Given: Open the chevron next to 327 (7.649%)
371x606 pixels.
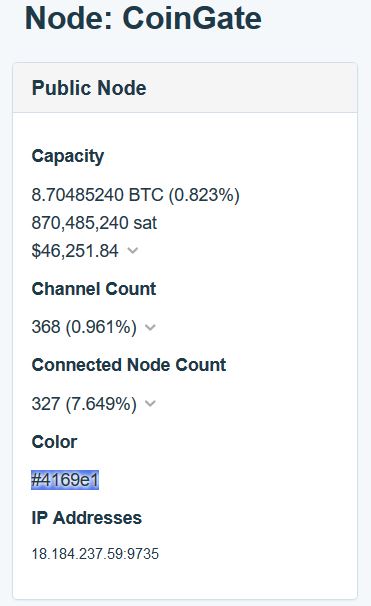Looking at the screenshot, I should [150, 404].
